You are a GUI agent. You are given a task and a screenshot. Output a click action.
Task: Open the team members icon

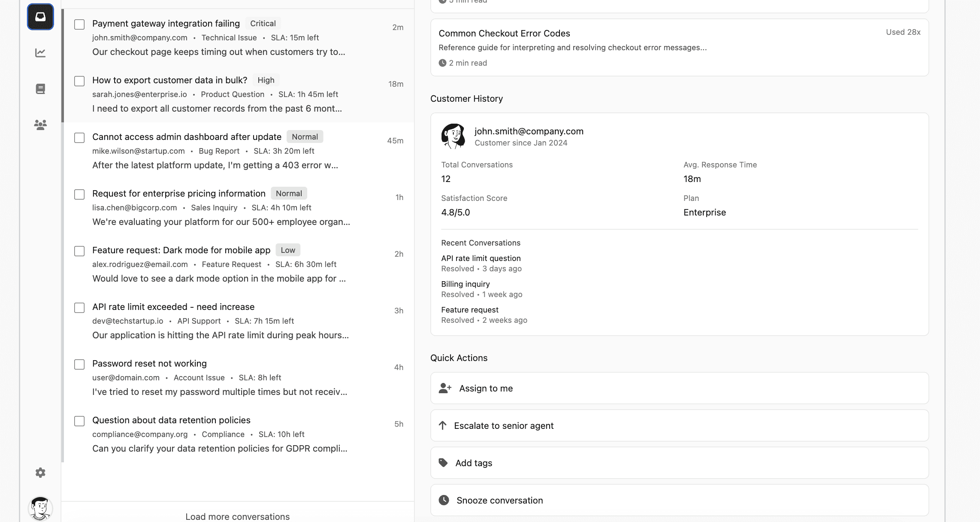coord(40,125)
